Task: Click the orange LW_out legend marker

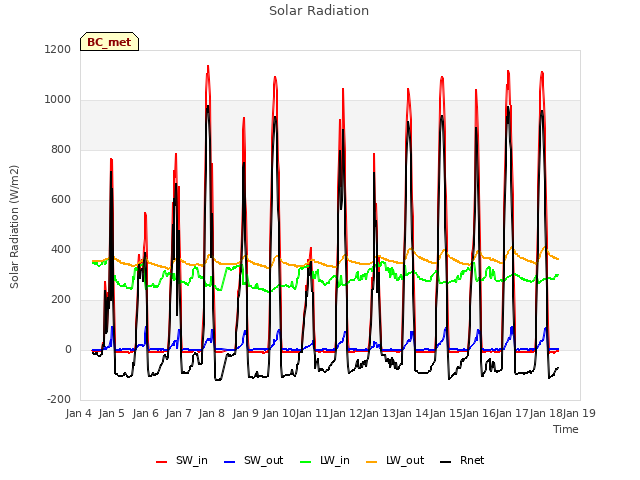Action: click(x=372, y=462)
